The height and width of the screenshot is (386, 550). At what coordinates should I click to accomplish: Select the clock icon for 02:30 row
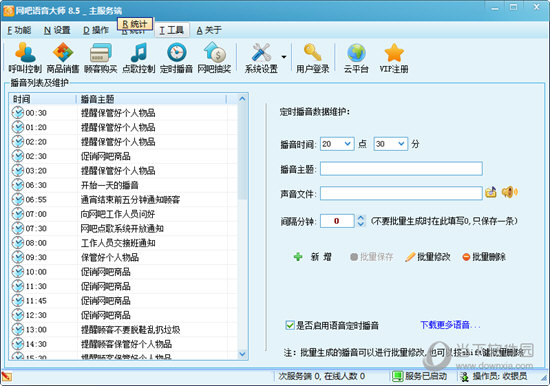coord(18,156)
